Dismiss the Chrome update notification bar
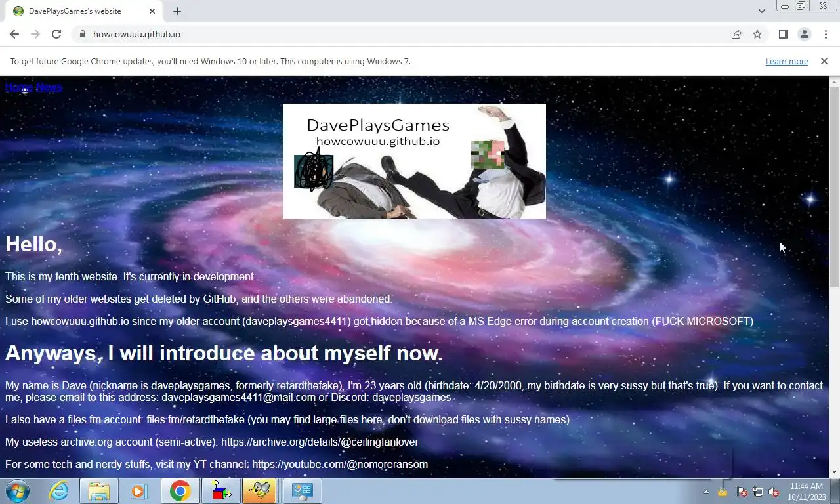 pyautogui.click(x=824, y=61)
